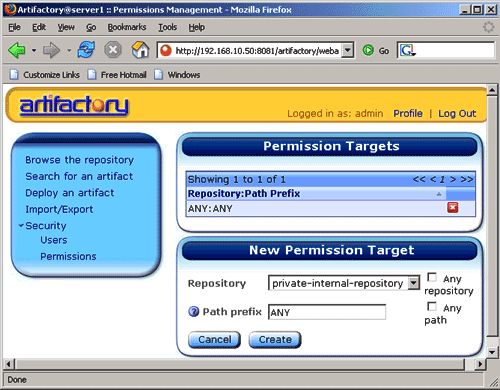The width and height of the screenshot is (500, 390).
Task: Delete the ANY:ANY permission target
Action: click(x=452, y=208)
